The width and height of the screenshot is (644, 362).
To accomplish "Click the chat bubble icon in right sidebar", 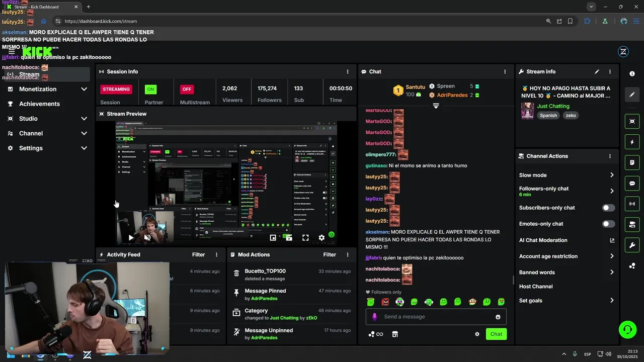I will (632, 184).
